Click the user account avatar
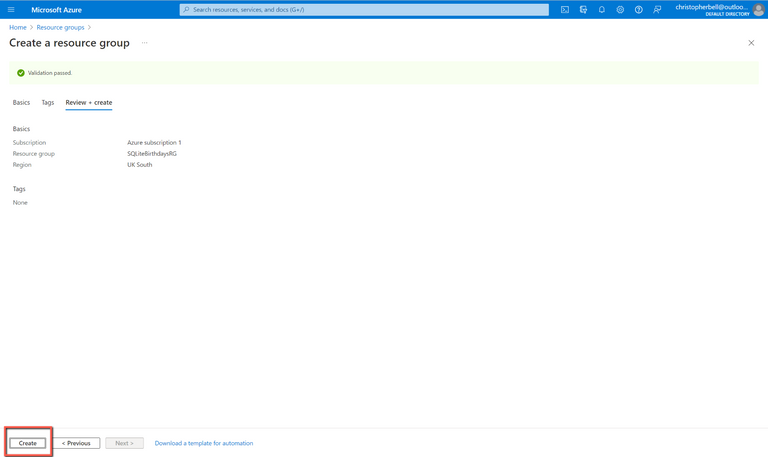Viewport: 768px width, 457px height. click(x=758, y=10)
